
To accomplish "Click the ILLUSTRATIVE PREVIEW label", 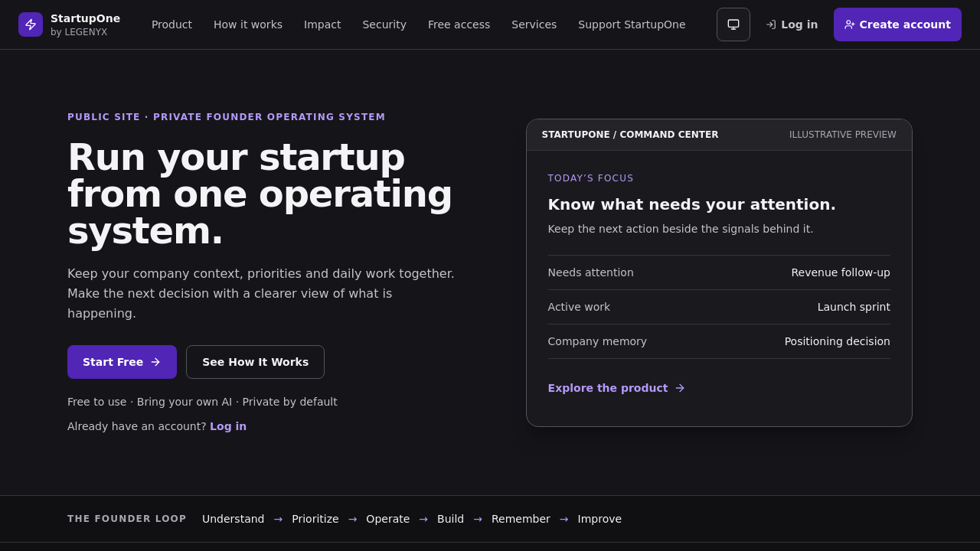I will click(x=843, y=135).
